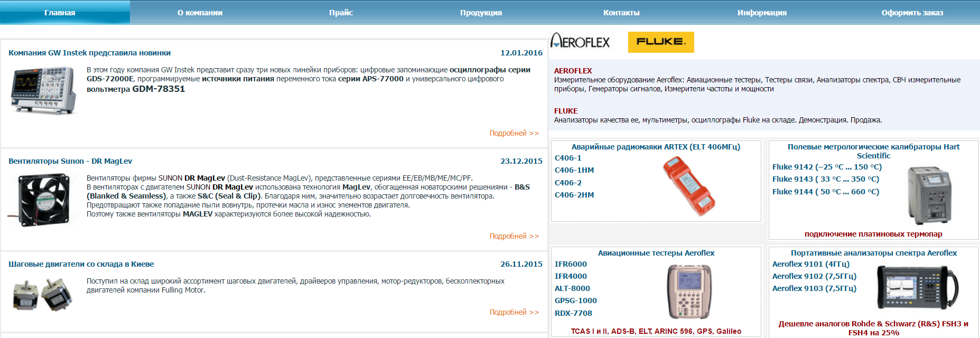This screenshot has width=980, height=338.
Task: Open the Aeroflex 9101 (4ГГц) link
Action: tap(811, 264)
